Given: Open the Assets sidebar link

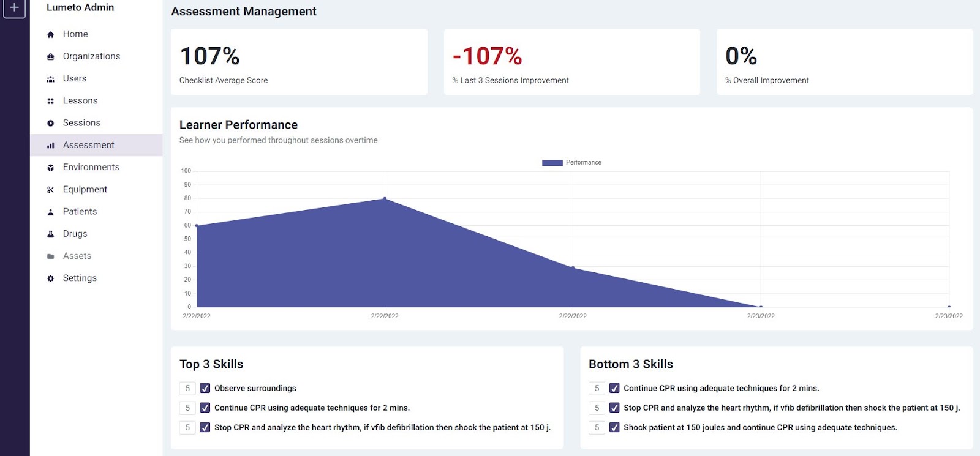Looking at the screenshot, I should [x=77, y=256].
